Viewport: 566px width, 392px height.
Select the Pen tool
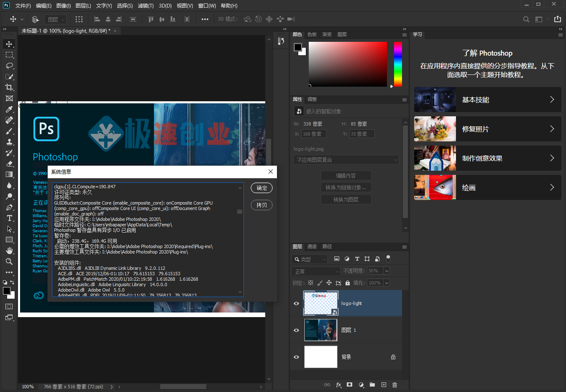pyautogui.click(x=9, y=207)
